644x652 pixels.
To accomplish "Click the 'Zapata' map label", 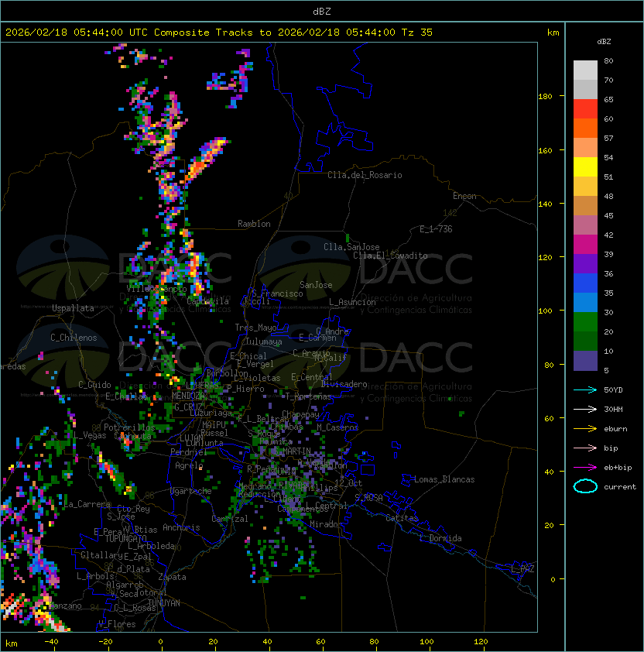I will tap(172, 577).
